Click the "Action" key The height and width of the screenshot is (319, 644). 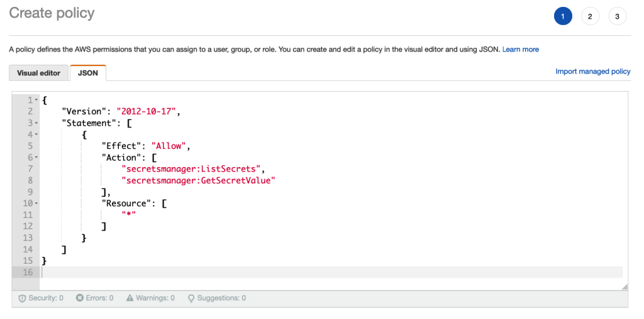pos(122,158)
